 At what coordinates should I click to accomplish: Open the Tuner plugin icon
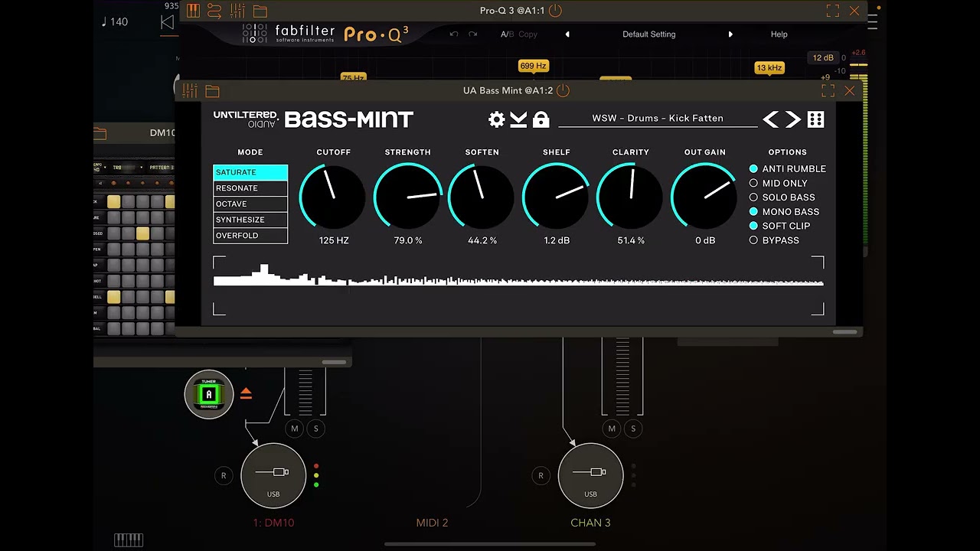click(x=209, y=394)
